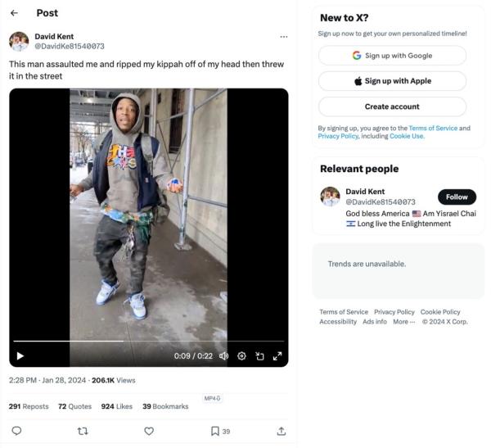This screenshot has height=448, width=491.
Task: Click the Create account button
Action: tap(392, 106)
